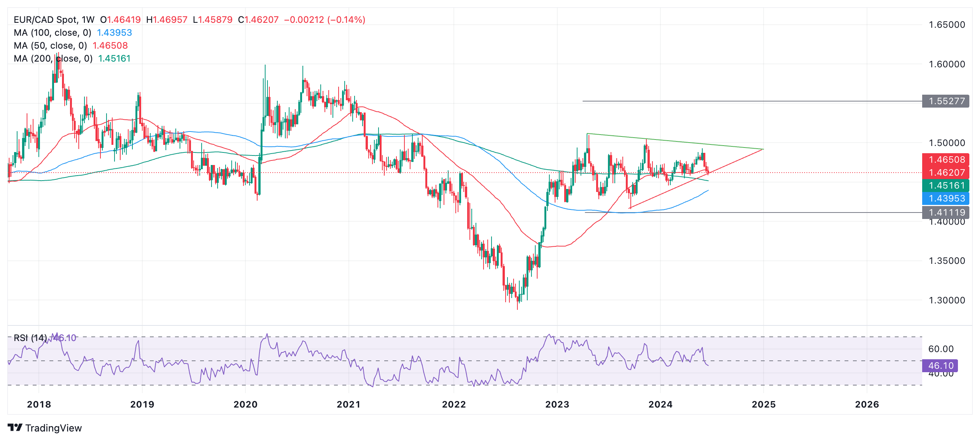980x441 pixels.
Task: Click the gray 1.41119 price tag
Action: 946,213
